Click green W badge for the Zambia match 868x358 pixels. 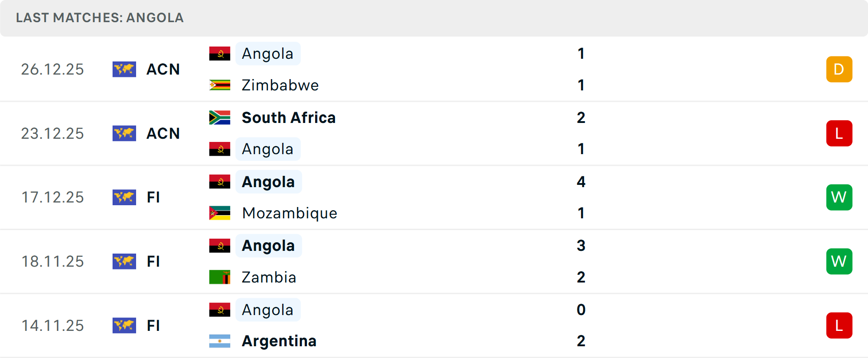point(839,261)
